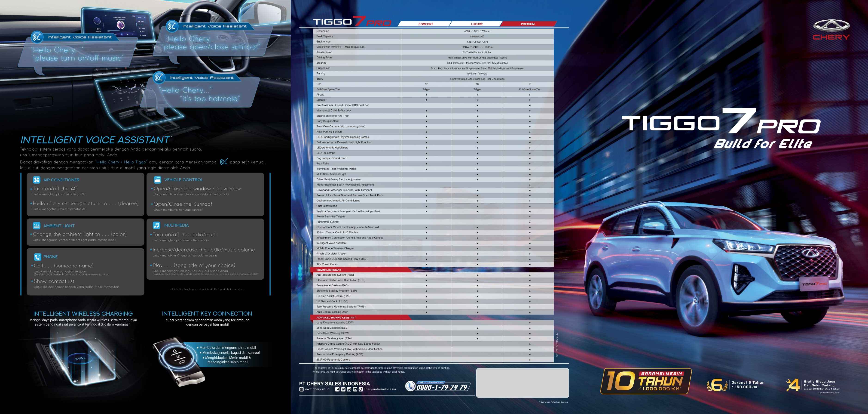The height and width of the screenshot is (414, 868).
Task: Select the COMFORT column tab
Action: click(426, 24)
